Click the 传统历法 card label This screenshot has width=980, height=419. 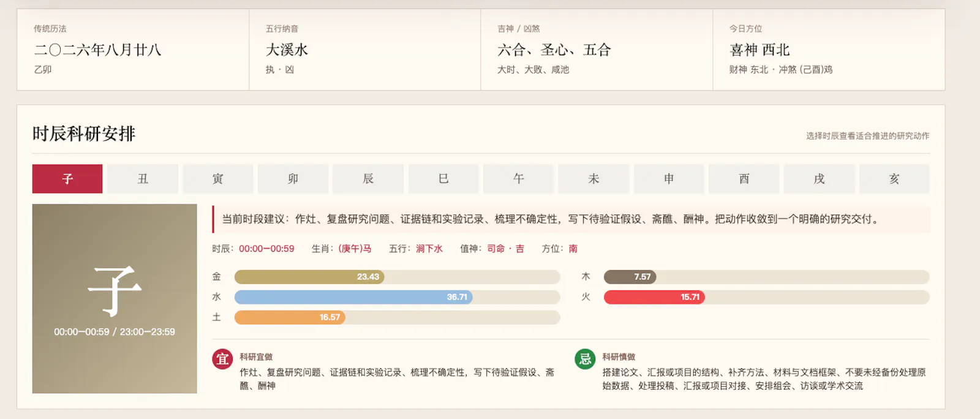(50, 29)
